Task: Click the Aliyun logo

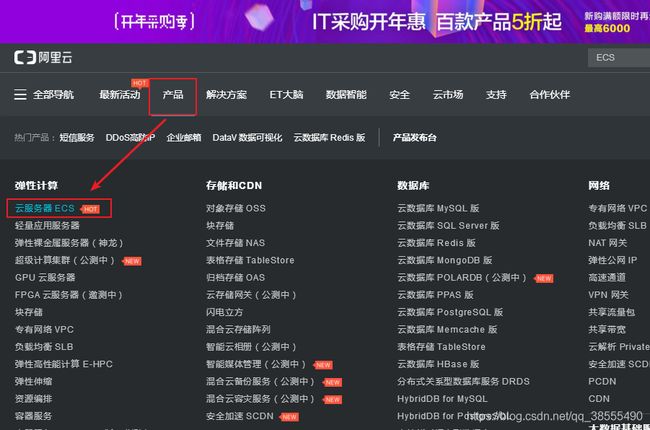Action: coord(43,57)
